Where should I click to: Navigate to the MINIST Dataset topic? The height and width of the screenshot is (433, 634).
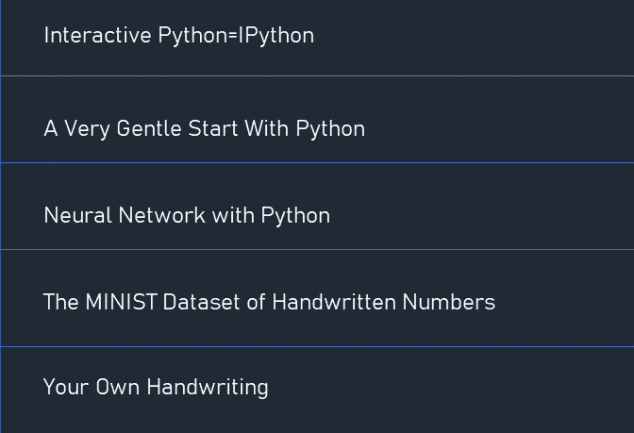269,301
